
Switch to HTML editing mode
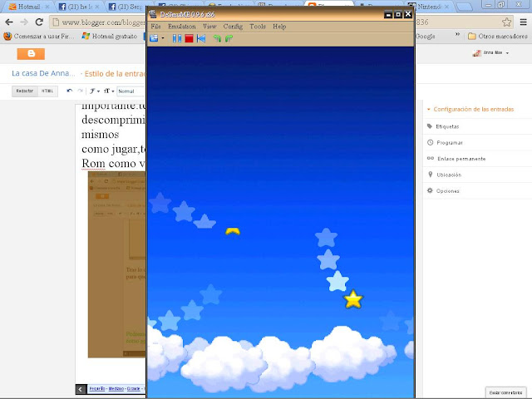pyautogui.click(x=47, y=91)
